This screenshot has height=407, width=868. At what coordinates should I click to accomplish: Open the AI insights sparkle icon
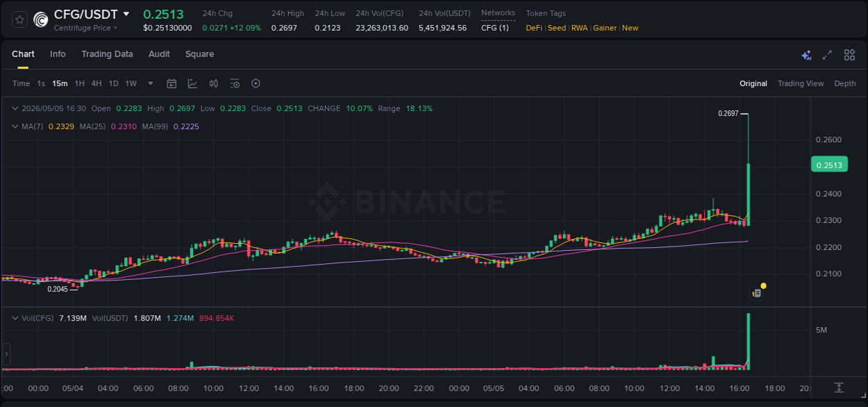pyautogui.click(x=806, y=55)
